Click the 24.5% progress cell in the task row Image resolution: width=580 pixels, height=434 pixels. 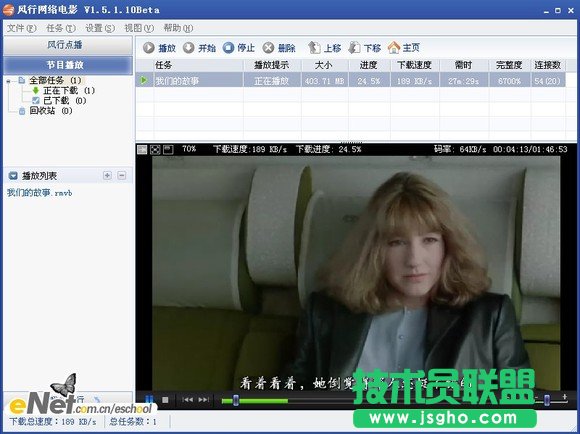[x=369, y=80]
